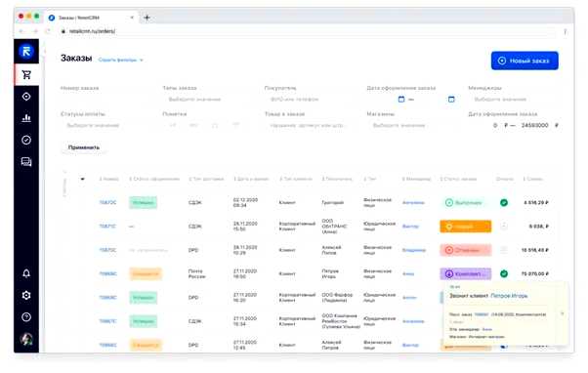
Task: Open the tasks checkmark circle icon
Action: point(26,140)
